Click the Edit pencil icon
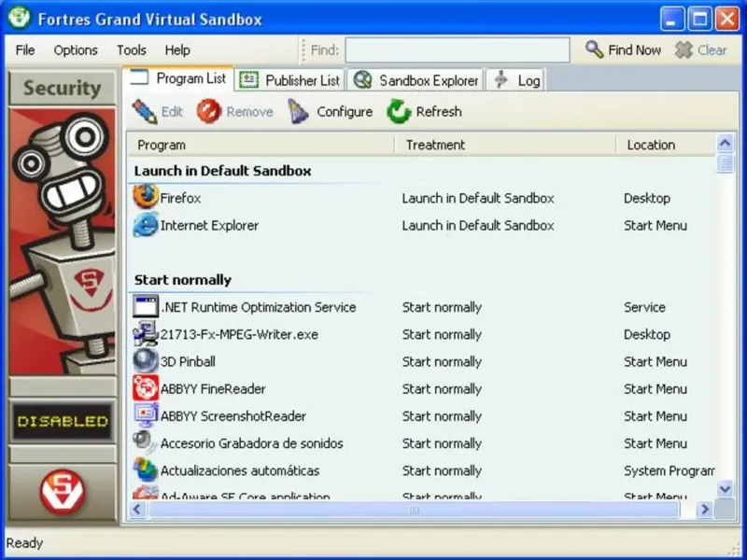This screenshot has height=560, width=747. tap(145, 111)
